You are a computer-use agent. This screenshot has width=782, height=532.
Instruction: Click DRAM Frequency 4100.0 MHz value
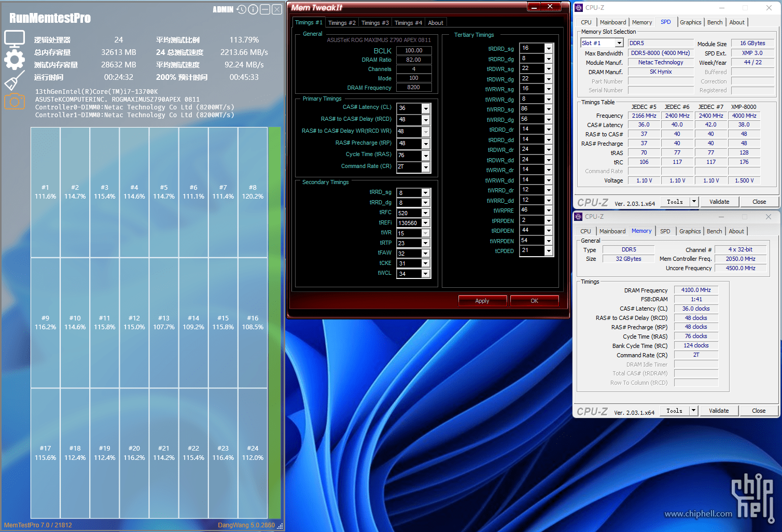[696, 290]
